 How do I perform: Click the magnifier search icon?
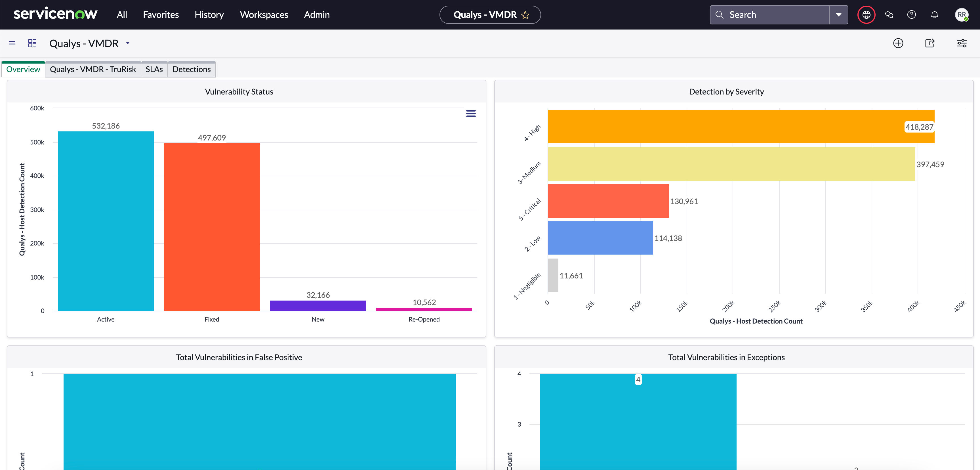coord(719,15)
